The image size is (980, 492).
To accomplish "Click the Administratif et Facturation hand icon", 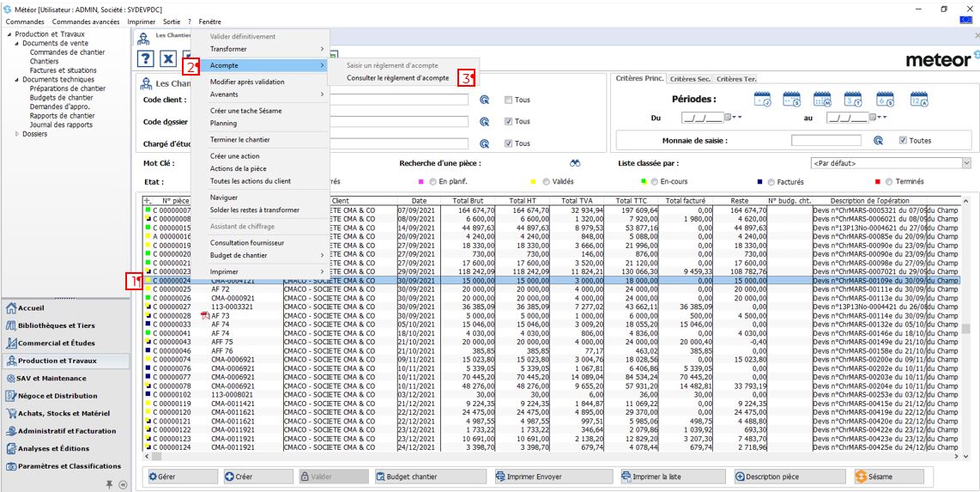I will tap(11, 431).
